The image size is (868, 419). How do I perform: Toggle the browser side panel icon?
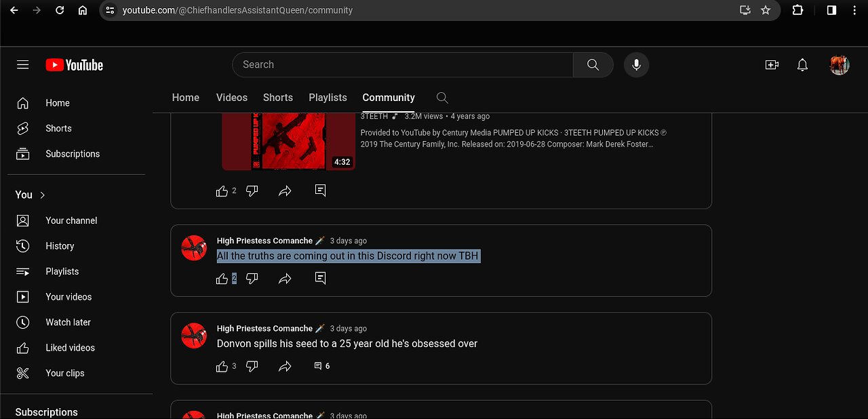pos(831,10)
